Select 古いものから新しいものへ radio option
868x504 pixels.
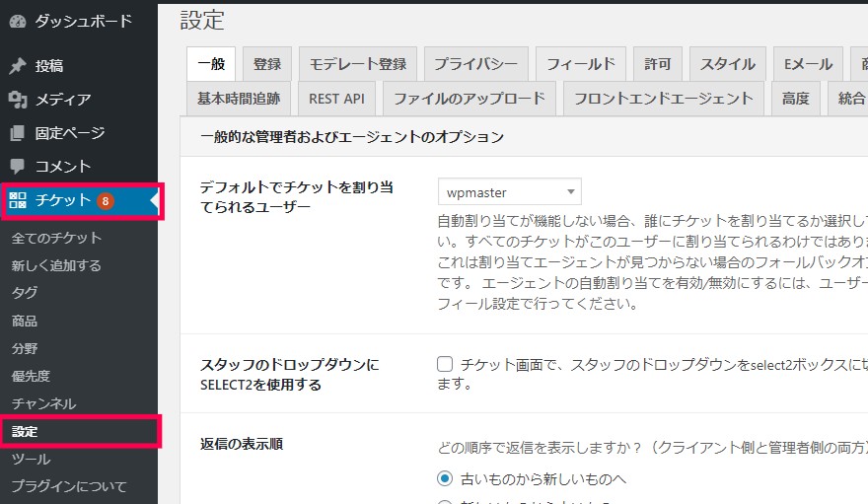[445, 478]
